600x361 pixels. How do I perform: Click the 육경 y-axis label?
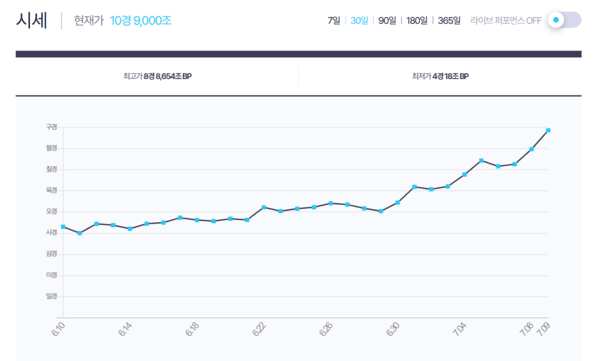click(x=52, y=190)
